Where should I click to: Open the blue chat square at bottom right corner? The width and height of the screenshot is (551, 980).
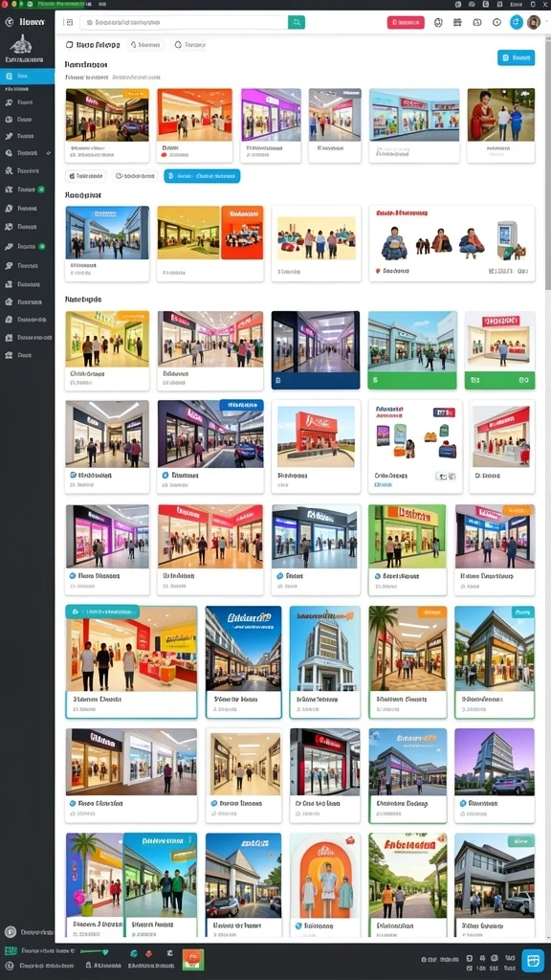(532, 960)
